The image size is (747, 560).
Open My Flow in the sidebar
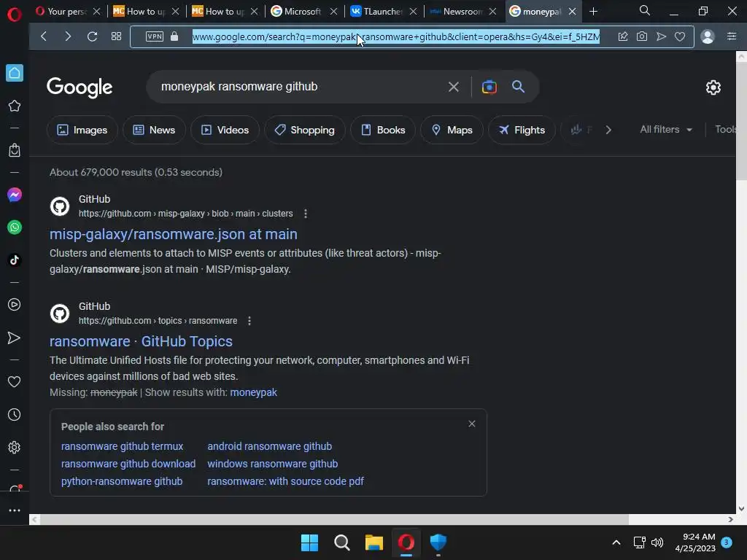pyautogui.click(x=15, y=338)
